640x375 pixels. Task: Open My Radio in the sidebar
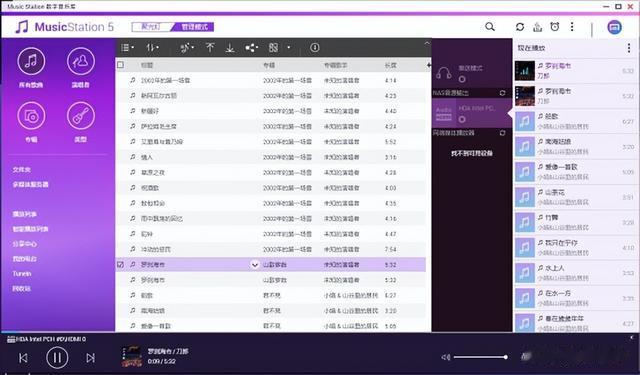tap(24, 259)
